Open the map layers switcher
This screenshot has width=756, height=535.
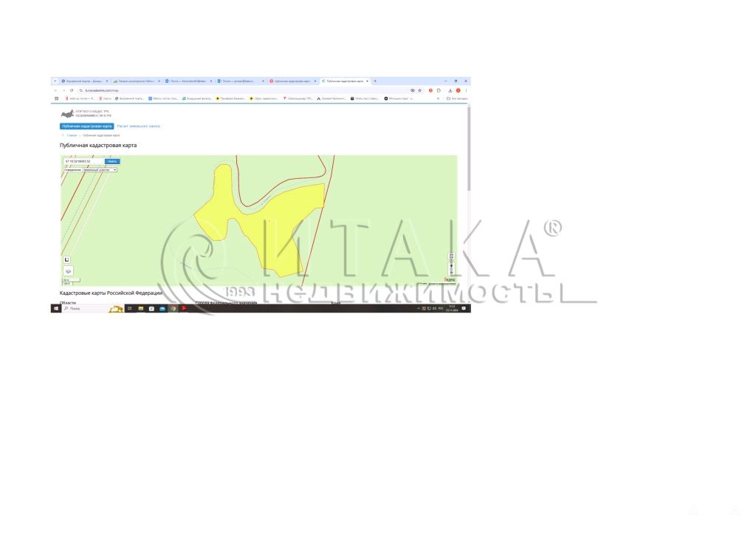(68, 270)
